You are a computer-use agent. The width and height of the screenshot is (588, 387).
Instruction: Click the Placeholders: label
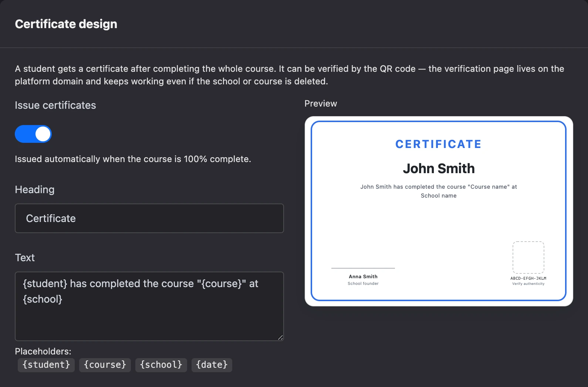tap(43, 351)
